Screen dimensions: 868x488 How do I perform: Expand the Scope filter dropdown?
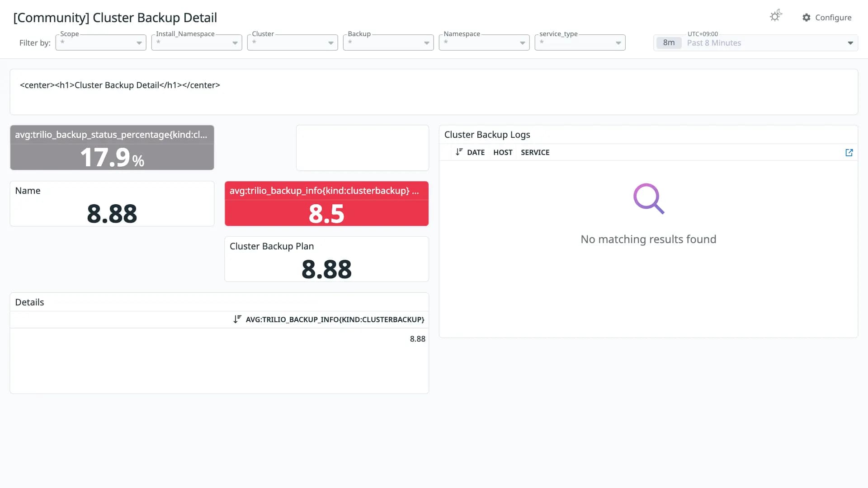point(101,42)
